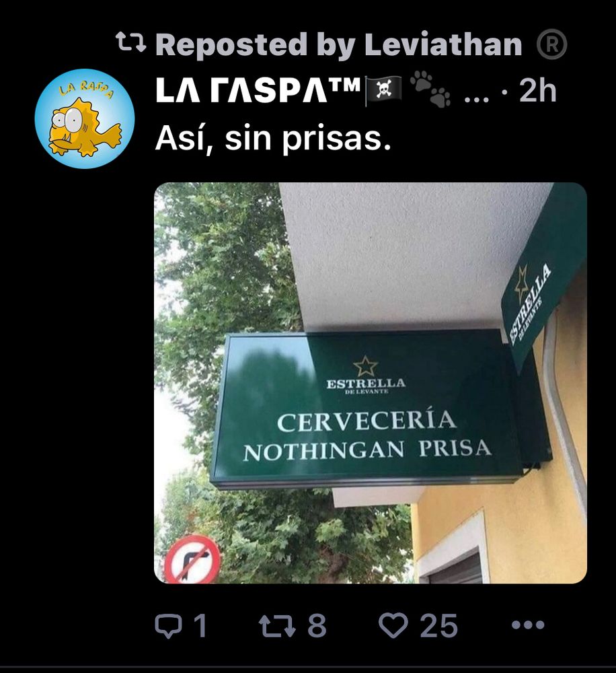The height and width of the screenshot is (673, 616).
Task: Click the paw prints emoji in username
Action: [x=430, y=90]
